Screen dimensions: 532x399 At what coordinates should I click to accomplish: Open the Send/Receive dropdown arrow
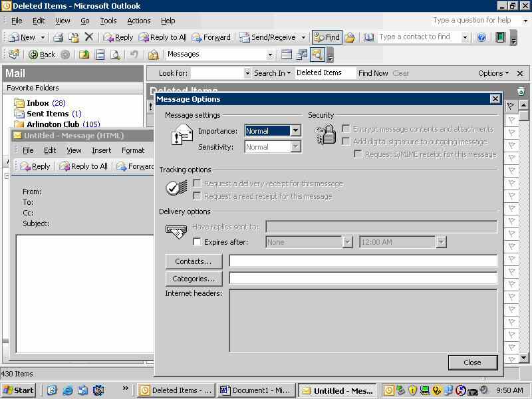(304, 37)
